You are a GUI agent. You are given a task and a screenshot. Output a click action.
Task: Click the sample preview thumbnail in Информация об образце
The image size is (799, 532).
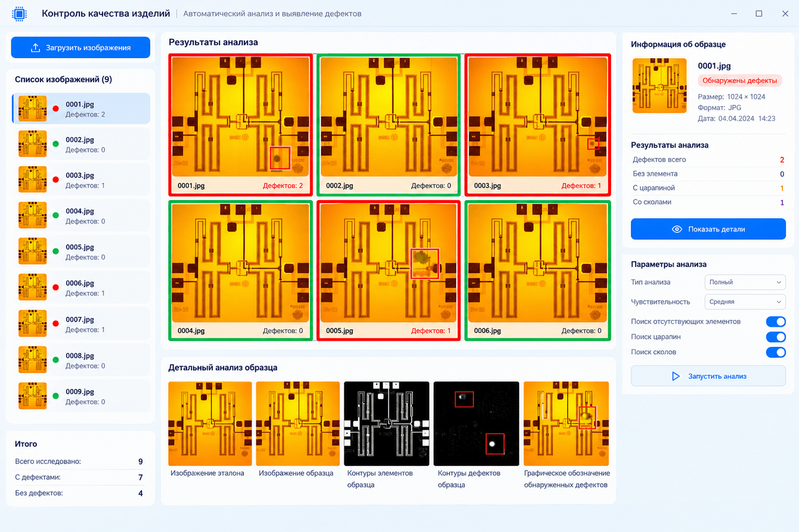coord(661,85)
